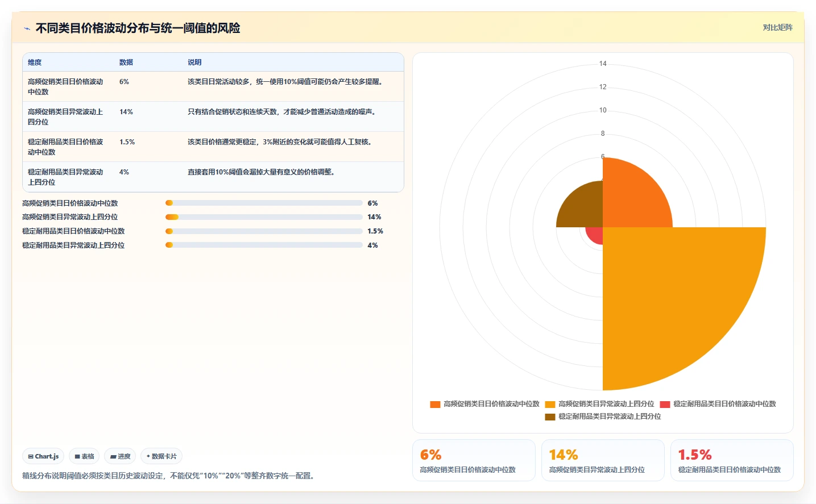Click the radial axis label 10
Screen dimensions: 816x504
tap(603, 110)
